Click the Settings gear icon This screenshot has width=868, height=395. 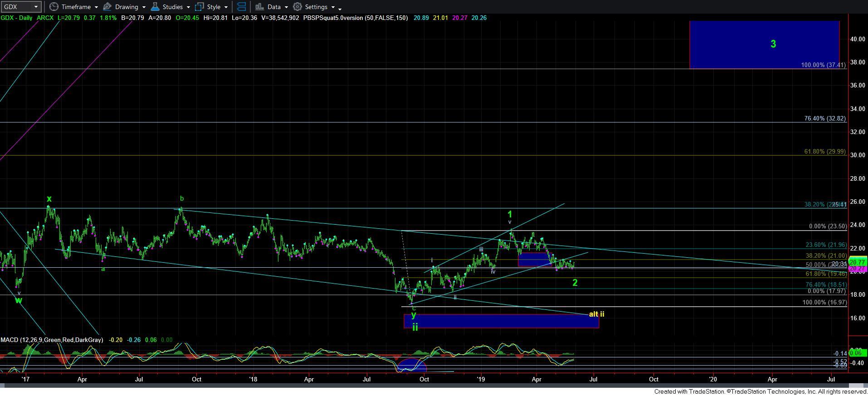tap(297, 7)
